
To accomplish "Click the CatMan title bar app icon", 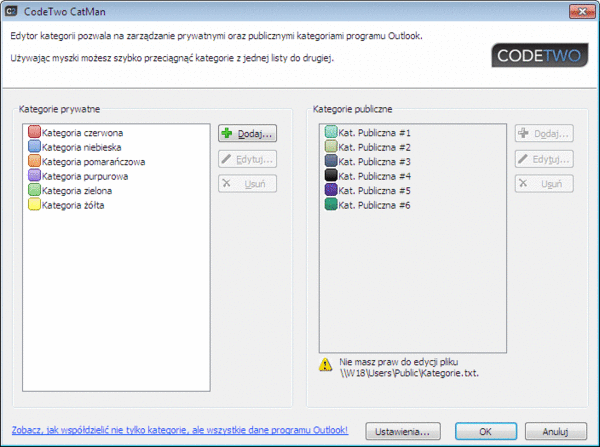I will point(11,11).
